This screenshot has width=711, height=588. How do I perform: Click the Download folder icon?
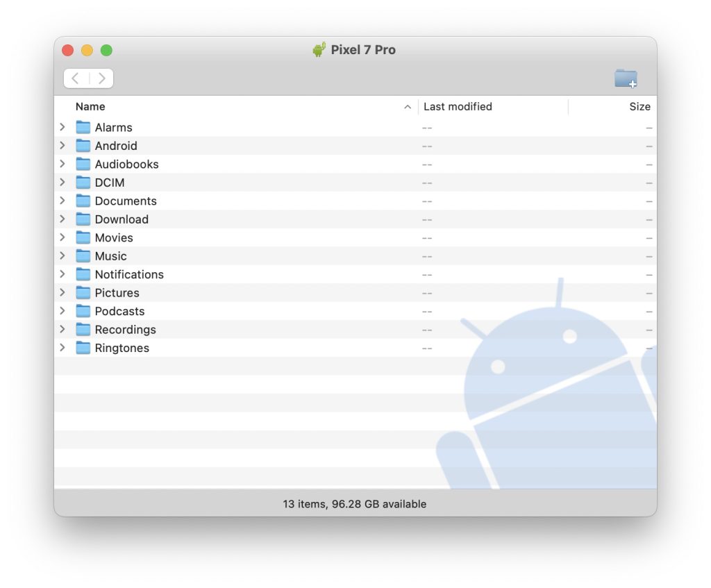pos(83,219)
